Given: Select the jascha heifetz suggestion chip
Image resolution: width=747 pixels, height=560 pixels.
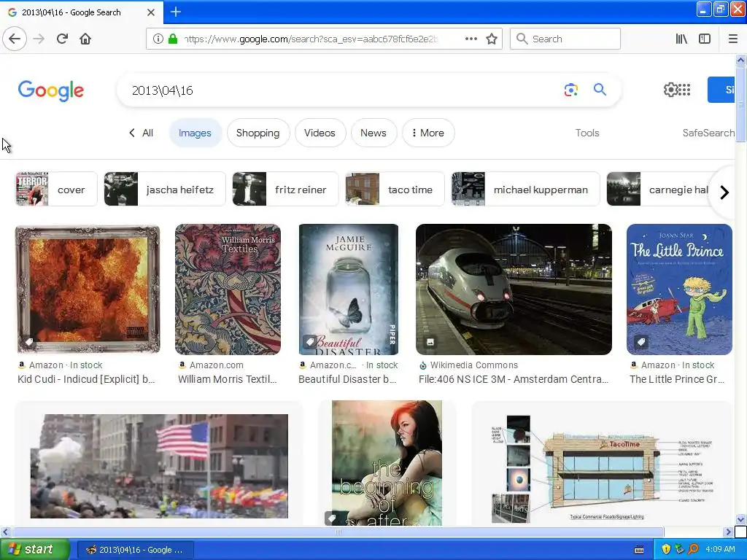Looking at the screenshot, I should 165,189.
